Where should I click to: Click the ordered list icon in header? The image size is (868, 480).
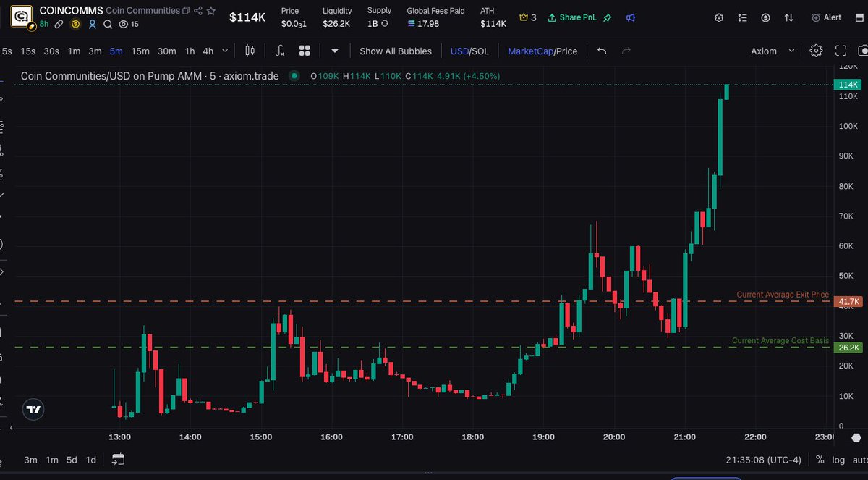click(x=742, y=17)
